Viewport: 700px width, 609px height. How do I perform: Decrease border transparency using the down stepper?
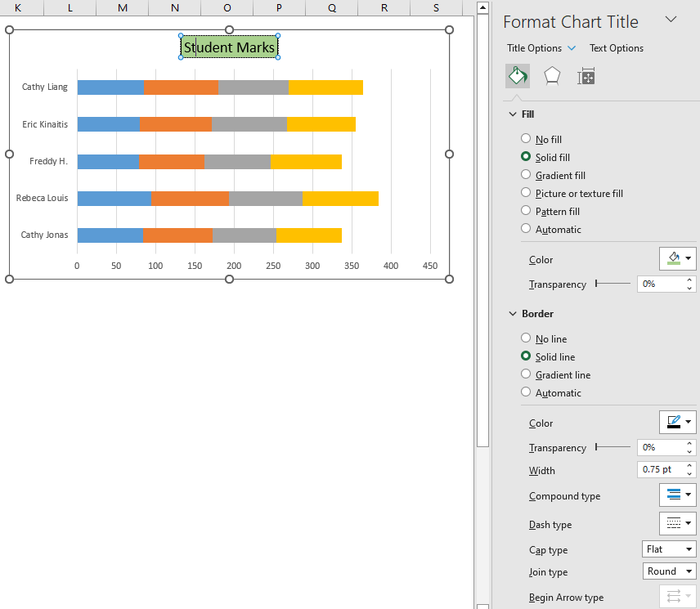[x=689, y=451]
